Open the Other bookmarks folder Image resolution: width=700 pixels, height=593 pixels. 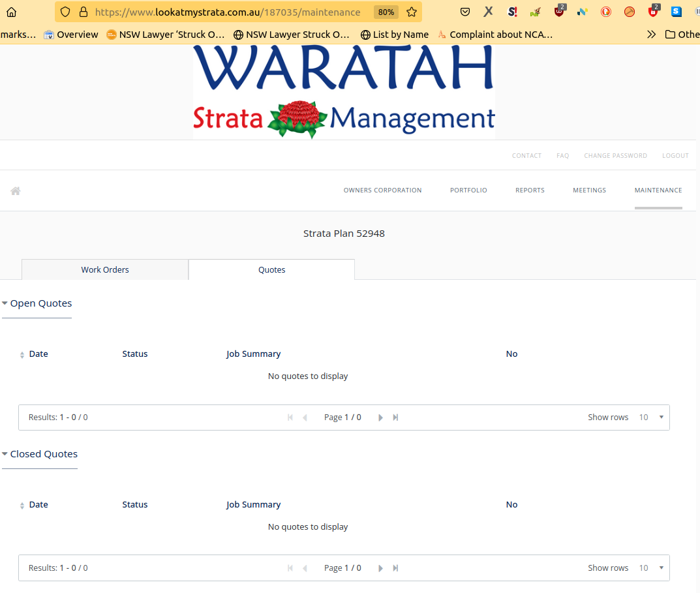pyautogui.click(x=682, y=35)
